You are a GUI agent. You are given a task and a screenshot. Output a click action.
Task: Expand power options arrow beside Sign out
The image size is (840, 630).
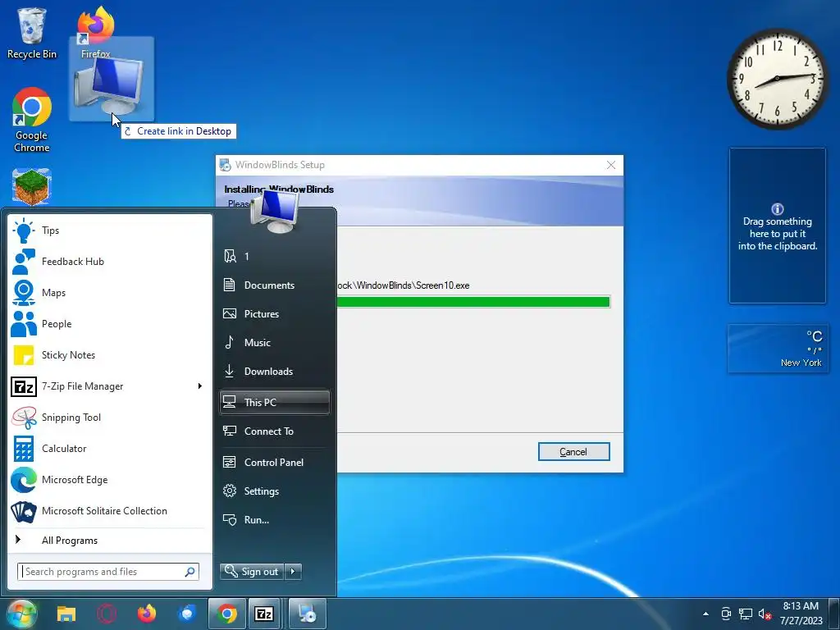pyautogui.click(x=293, y=572)
